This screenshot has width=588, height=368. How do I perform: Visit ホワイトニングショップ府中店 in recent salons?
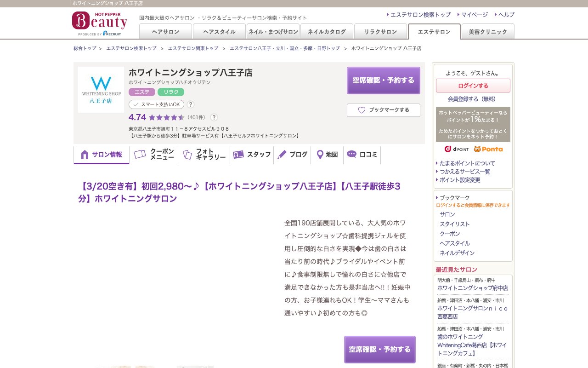point(473,288)
